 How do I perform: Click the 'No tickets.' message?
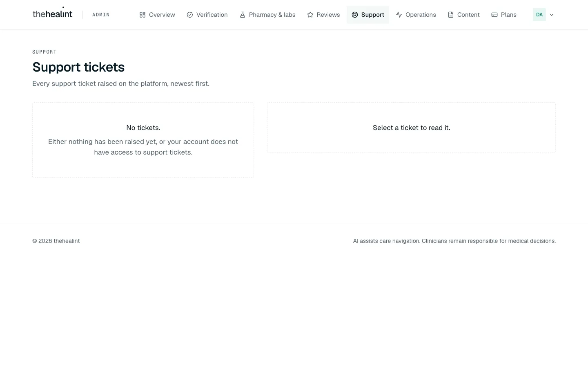tap(143, 128)
